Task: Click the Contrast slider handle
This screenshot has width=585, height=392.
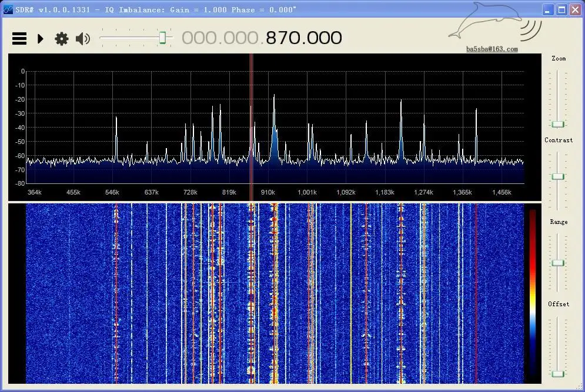Action: 557,176
